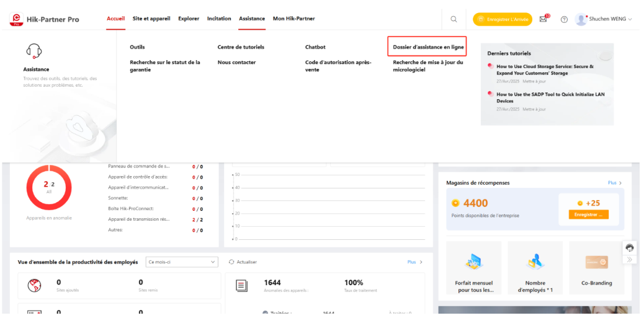The width and height of the screenshot is (644, 318).
Task: Click the Autres device row
Action: pos(155,230)
